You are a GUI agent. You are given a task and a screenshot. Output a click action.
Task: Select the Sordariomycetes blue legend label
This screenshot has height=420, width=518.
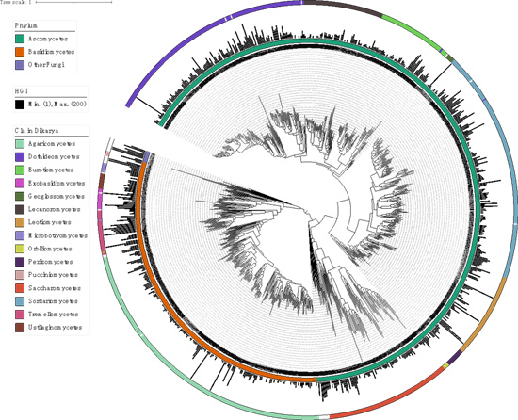(53, 301)
